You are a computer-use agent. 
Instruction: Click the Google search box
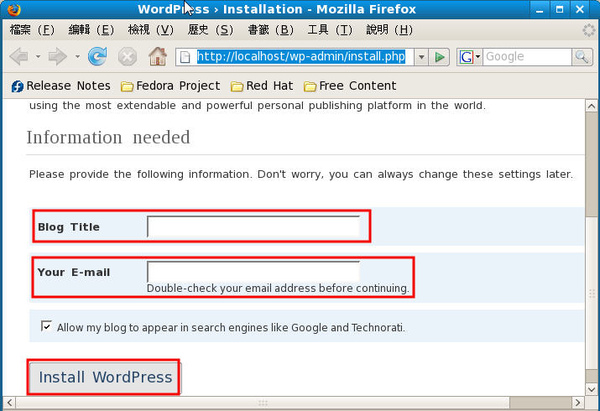[527, 57]
